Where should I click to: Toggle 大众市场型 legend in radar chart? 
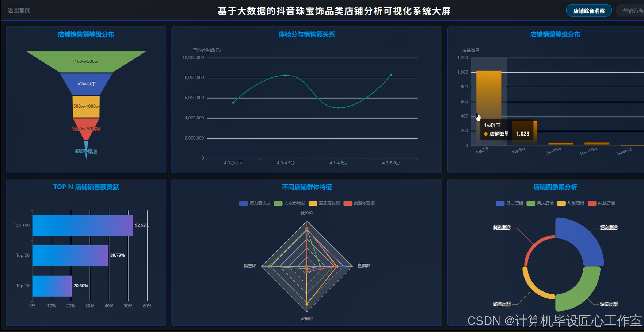[290, 203]
